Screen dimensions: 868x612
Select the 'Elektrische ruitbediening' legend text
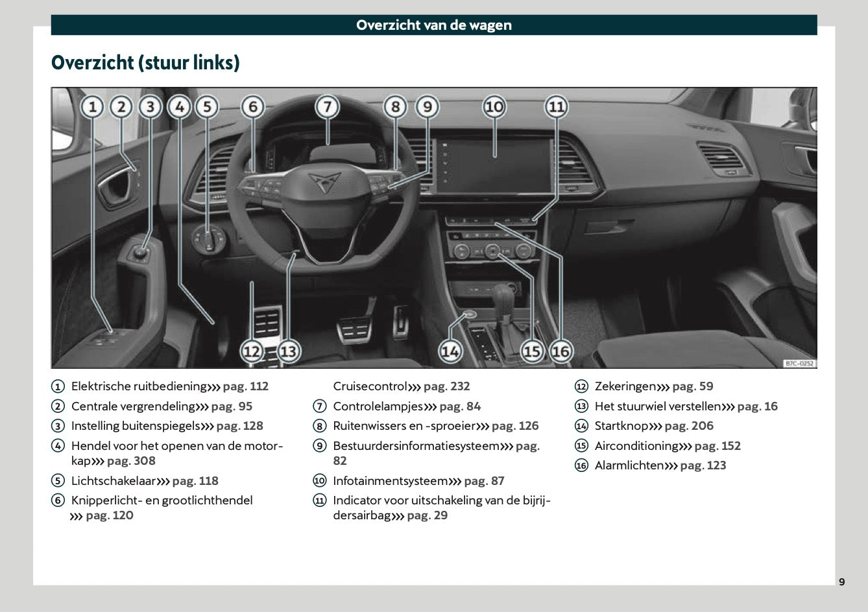(139, 386)
